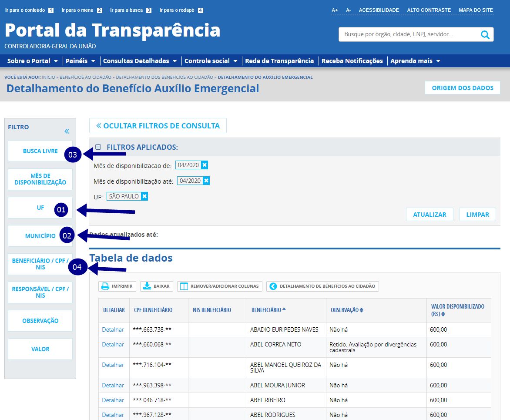Select Rede de Transparência menu item

280,61
